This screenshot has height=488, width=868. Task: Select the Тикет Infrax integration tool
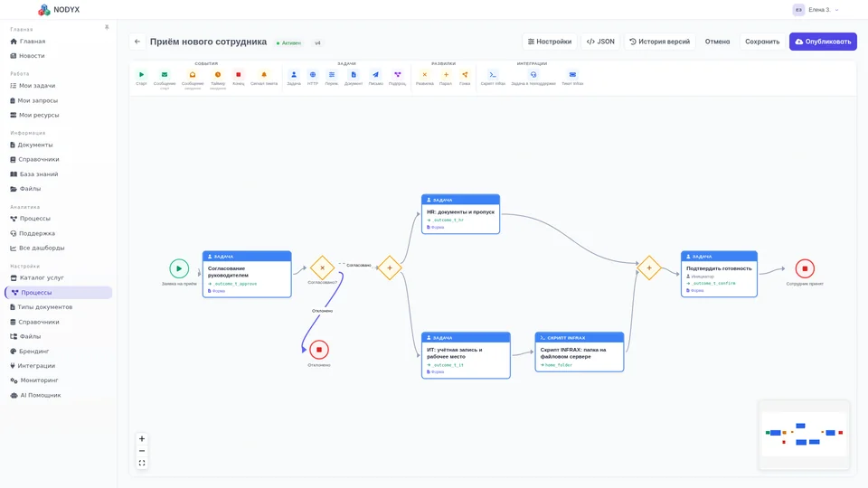tap(572, 78)
